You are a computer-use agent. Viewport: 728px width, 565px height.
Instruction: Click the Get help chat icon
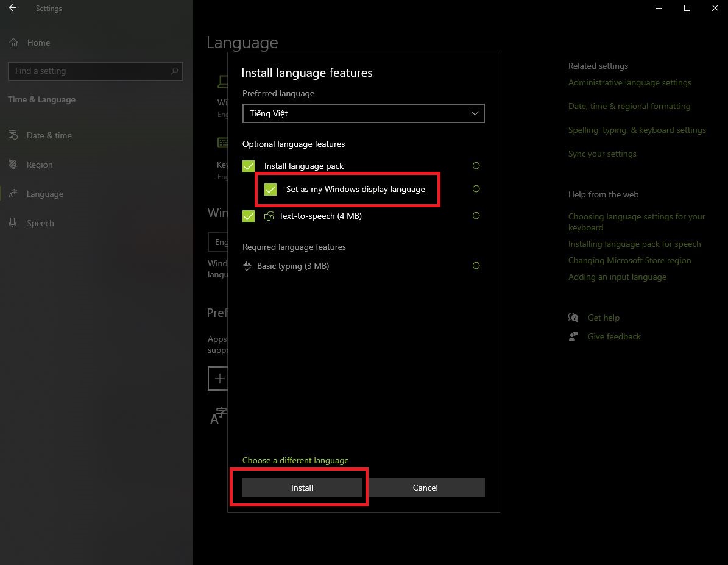coord(573,318)
